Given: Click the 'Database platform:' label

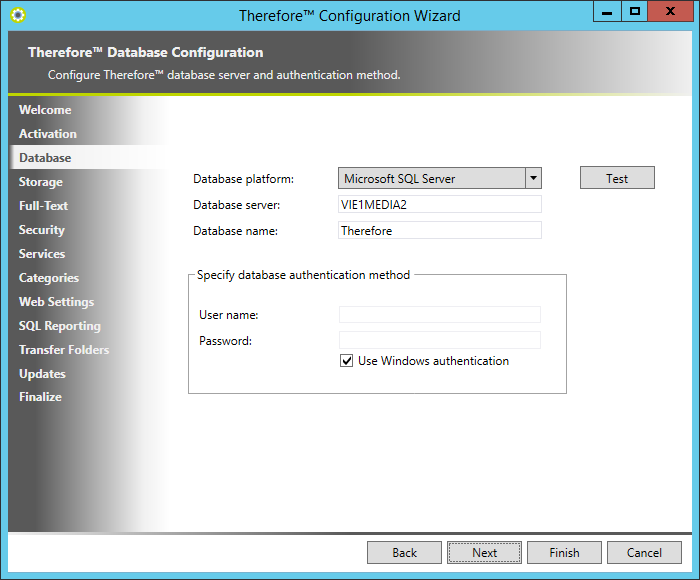Looking at the screenshot, I should coord(243,179).
